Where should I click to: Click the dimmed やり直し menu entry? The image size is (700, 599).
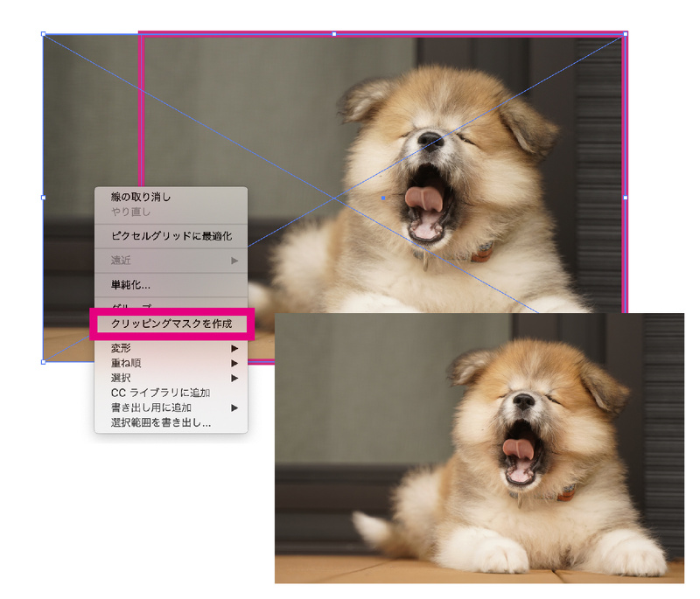click(130, 212)
